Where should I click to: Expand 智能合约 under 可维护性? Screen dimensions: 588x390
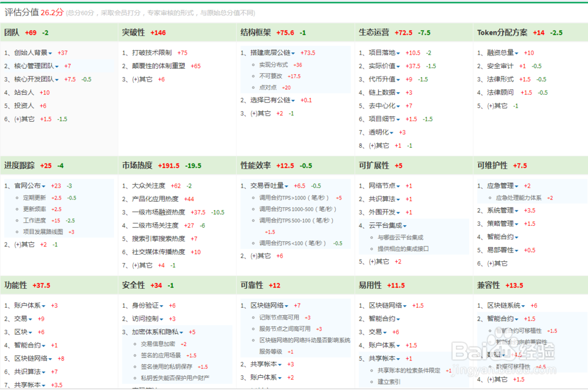(516, 238)
